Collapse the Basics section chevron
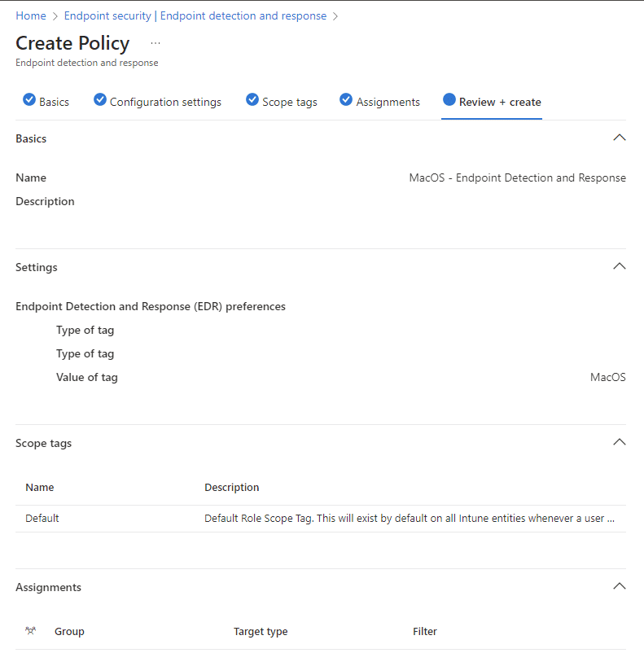 620,138
